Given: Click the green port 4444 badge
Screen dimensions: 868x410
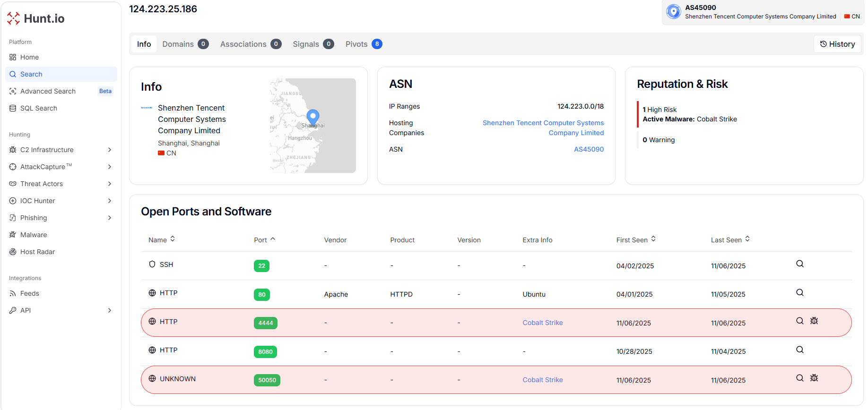Looking at the screenshot, I should coord(266,323).
